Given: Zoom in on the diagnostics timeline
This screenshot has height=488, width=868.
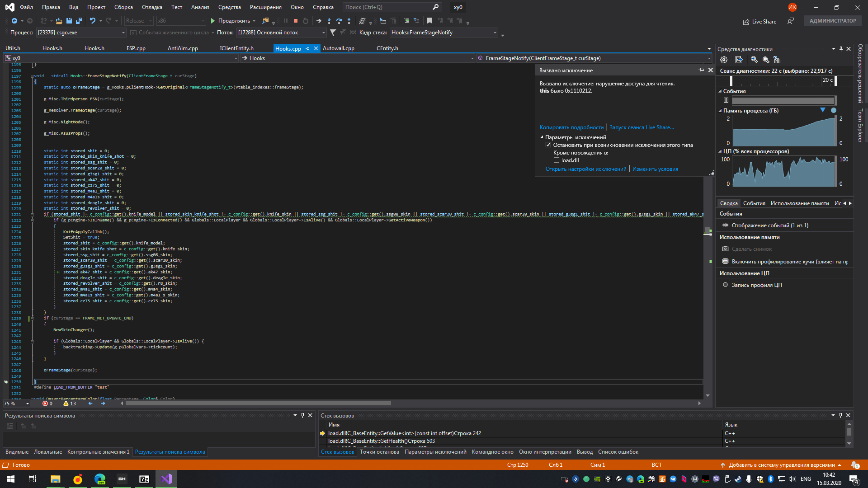Looking at the screenshot, I should pos(754,60).
